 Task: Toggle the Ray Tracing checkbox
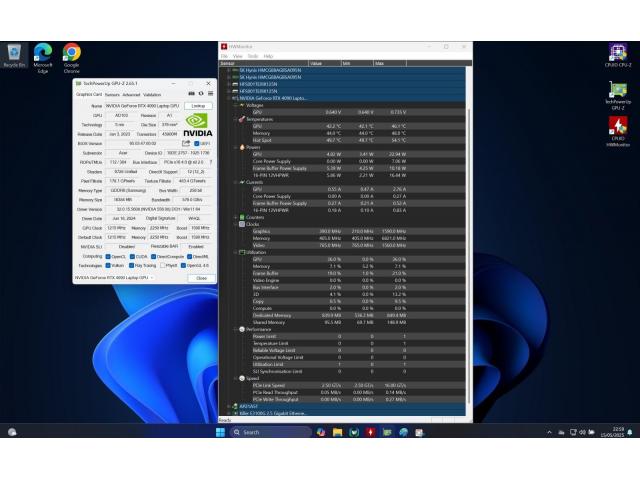point(131,265)
